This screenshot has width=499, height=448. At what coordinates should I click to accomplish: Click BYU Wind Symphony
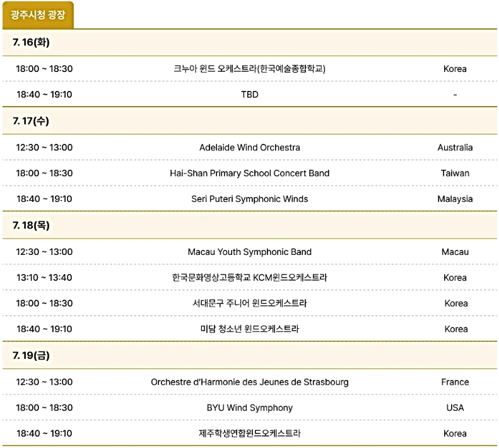tap(250, 408)
